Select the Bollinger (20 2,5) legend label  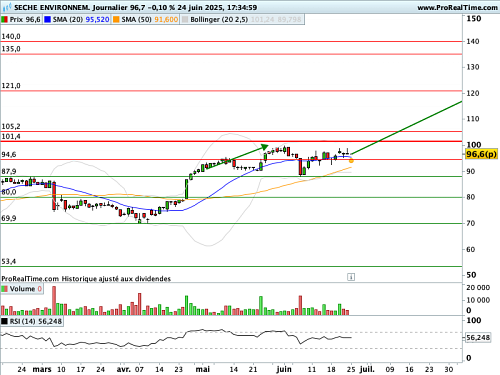219,20
